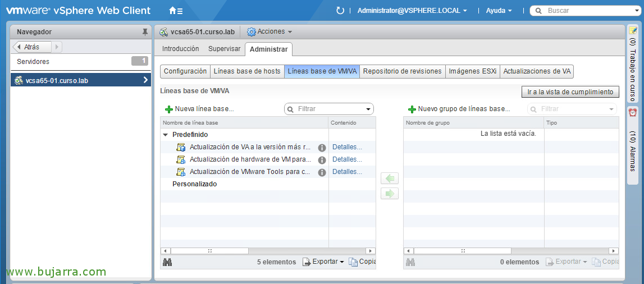
Task: Open the groups Filtrar dropdown arrow
Action: [611, 109]
